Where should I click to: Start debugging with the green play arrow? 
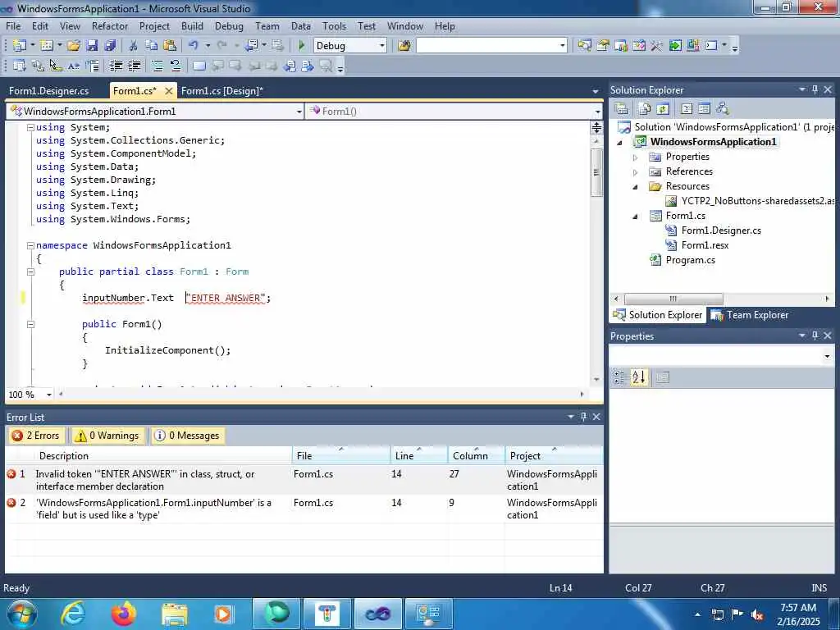(301, 46)
